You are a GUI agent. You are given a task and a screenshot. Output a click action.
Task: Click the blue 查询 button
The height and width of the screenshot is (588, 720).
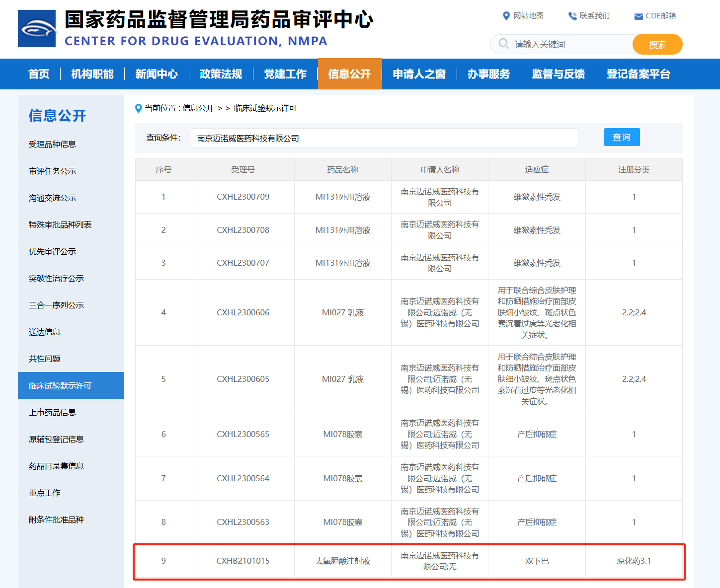coord(622,137)
